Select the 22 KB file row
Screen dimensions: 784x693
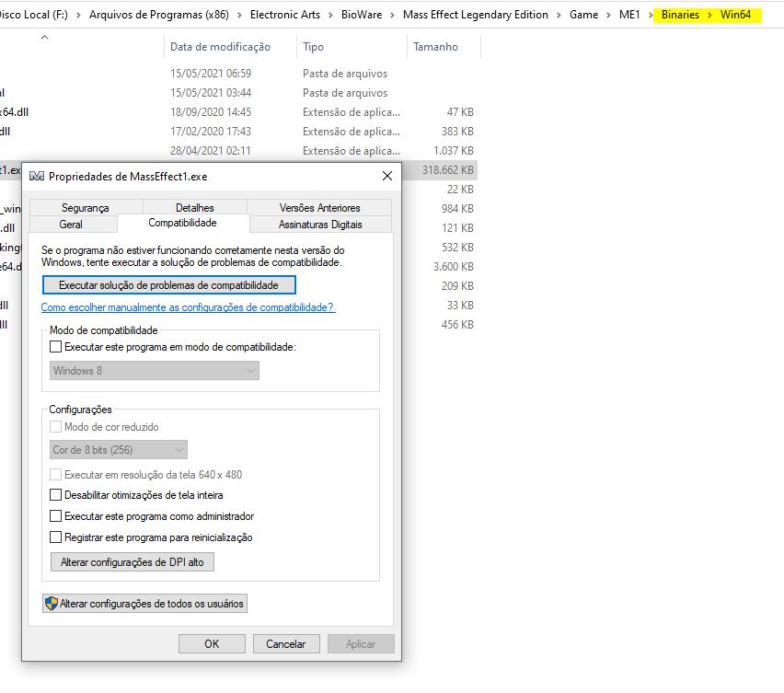point(440,190)
